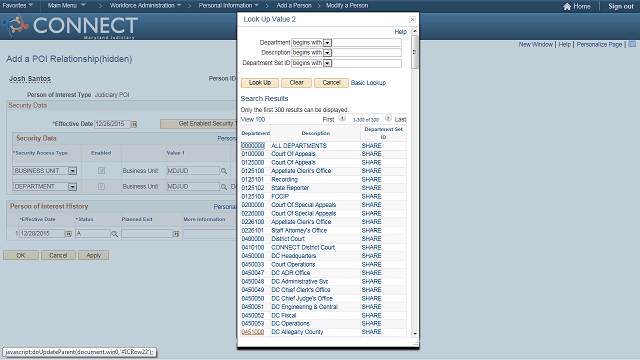Click Cancel button beside OK
Screen dimensions: 640x360
click(58, 256)
